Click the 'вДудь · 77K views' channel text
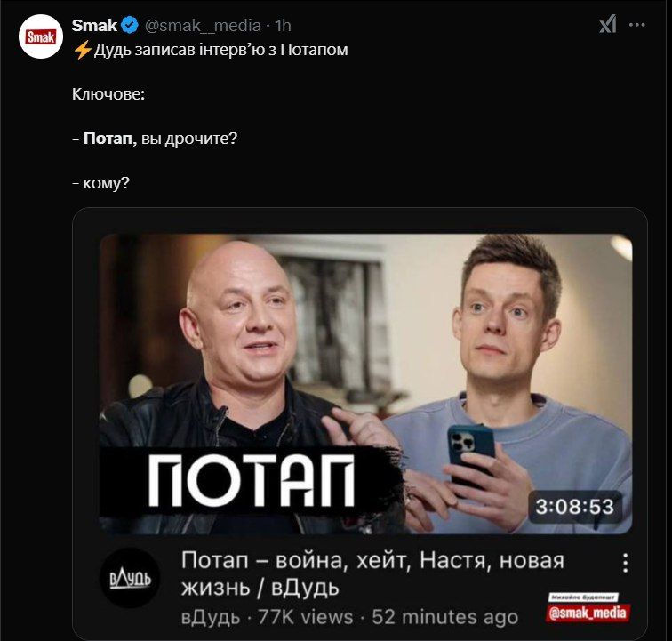 pyautogui.click(x=267, y=617)
